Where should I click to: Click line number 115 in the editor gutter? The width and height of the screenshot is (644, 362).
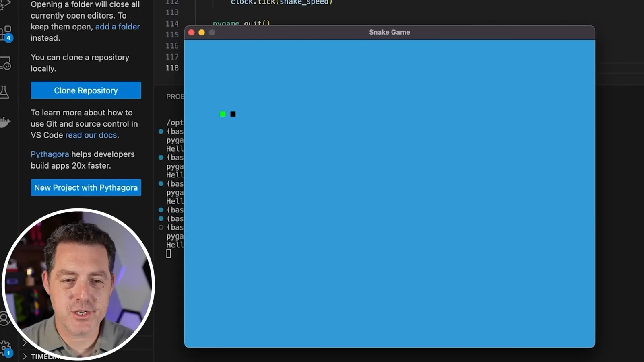click(172, 35)
